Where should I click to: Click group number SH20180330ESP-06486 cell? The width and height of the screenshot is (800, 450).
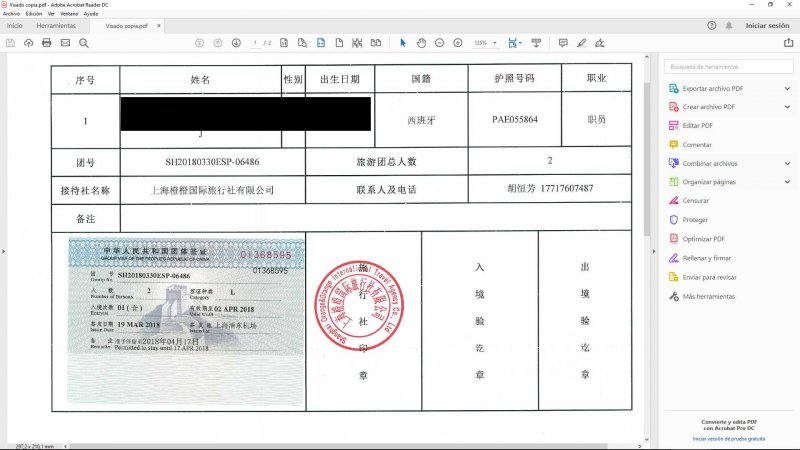212,162
